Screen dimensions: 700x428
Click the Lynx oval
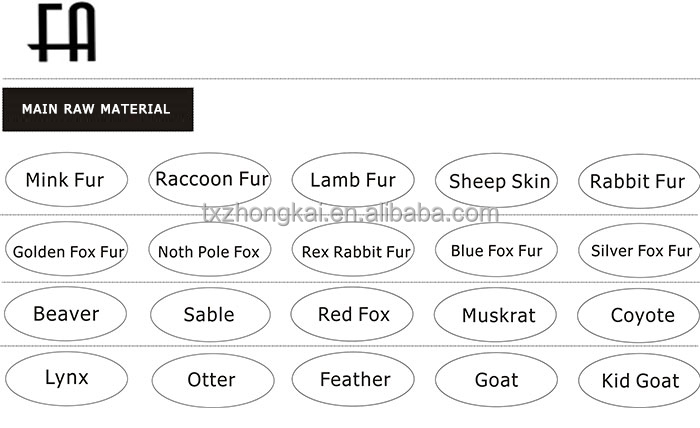(67, 378)
